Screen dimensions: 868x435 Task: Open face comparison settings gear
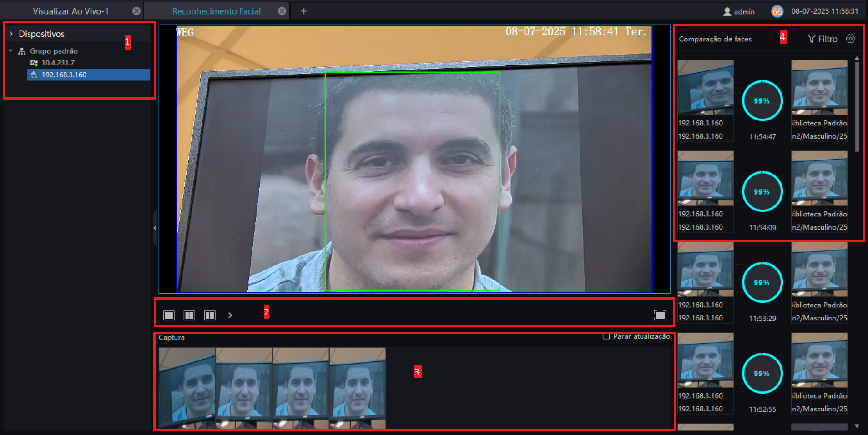[x=851, y=39]
